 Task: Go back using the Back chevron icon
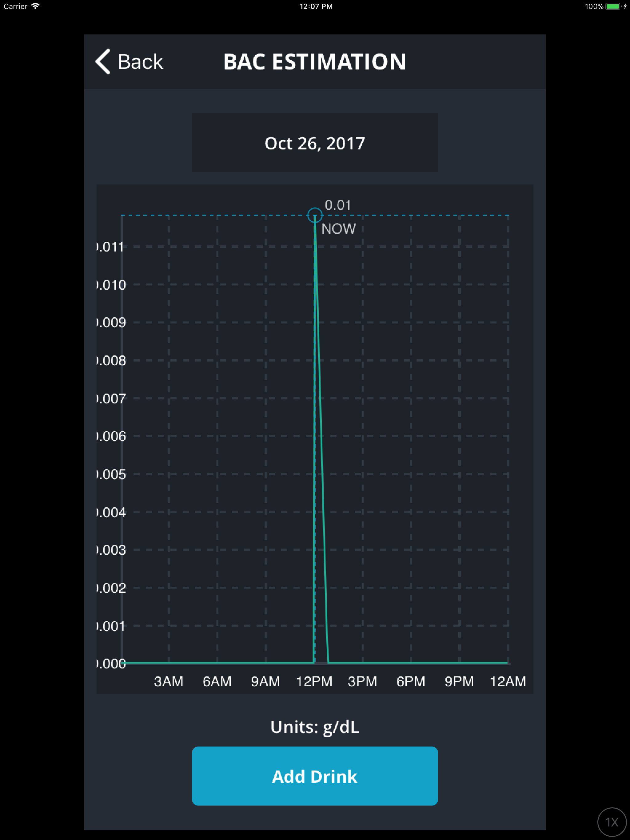(x=103, y=61)
